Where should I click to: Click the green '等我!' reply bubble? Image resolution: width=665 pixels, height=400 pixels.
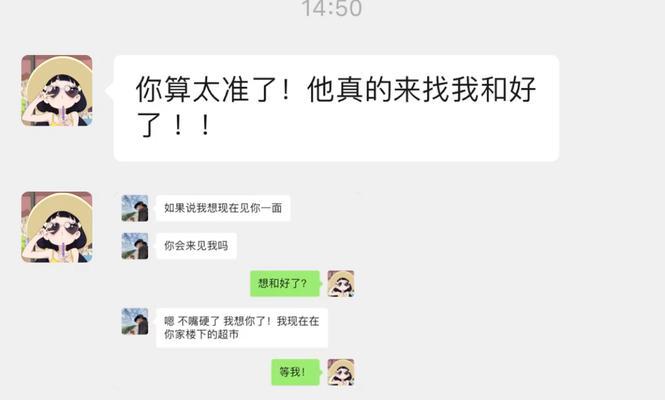pos(295,372)
